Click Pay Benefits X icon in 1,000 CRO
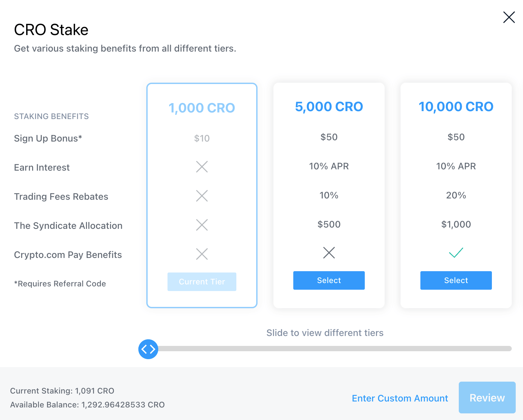Viewport: 523px width, 420px height. click(x=202, y=254)
